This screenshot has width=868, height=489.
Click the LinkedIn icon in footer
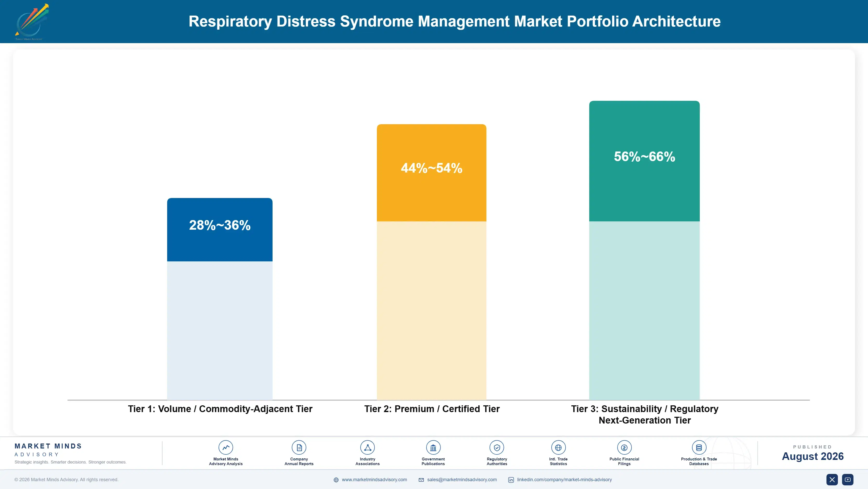coord(511,480)
